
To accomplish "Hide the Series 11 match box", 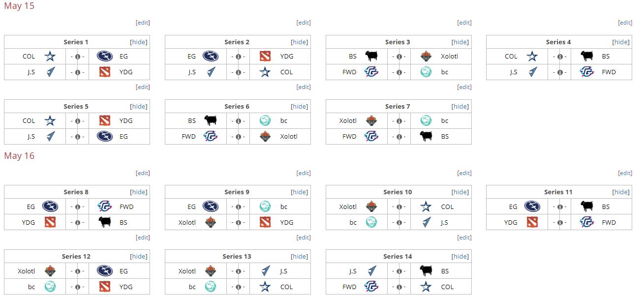I will pos(621,192).
